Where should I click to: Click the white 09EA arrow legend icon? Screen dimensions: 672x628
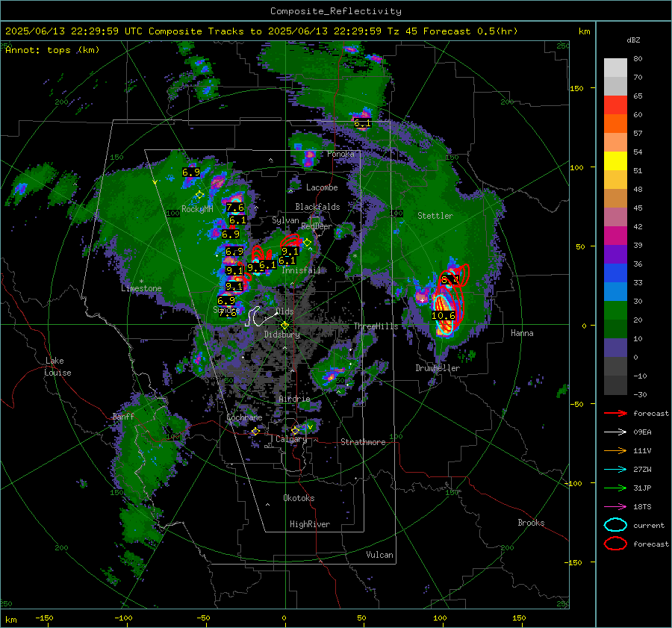615,432
